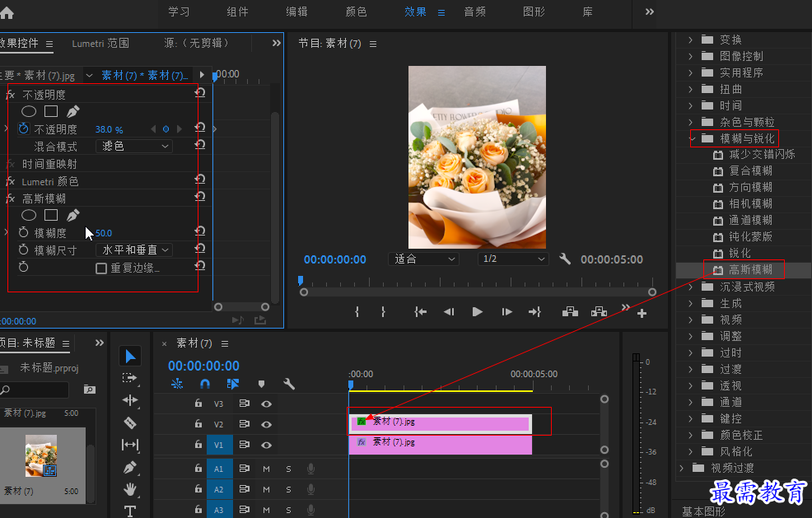Image resolution: width=812 pixels, height=518 pixels.
Task: Reset the Lumetri 颜色 effect
Action: click(200, 180)
